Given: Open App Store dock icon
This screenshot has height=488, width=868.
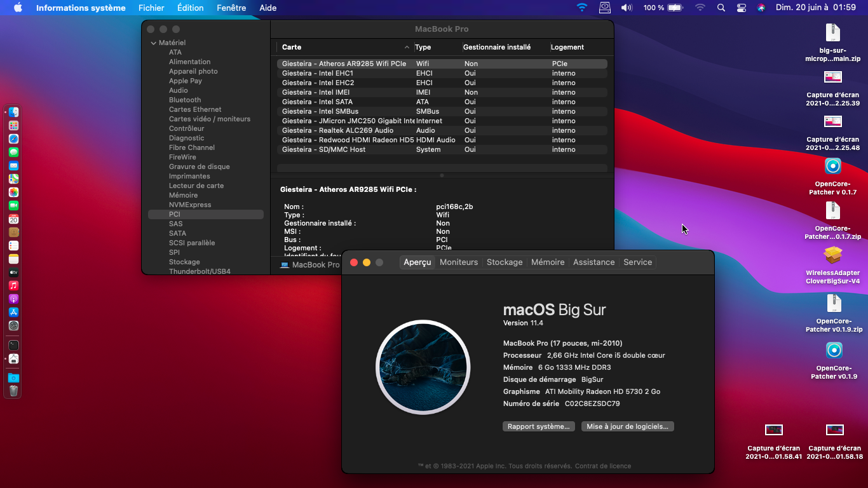Looking at the screenshot, I should coord(13,312).
